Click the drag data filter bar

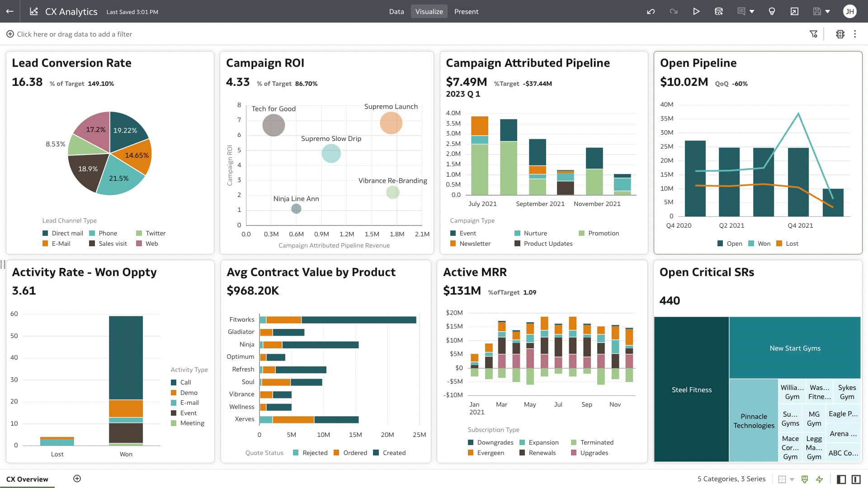click(x=74, y=34)
